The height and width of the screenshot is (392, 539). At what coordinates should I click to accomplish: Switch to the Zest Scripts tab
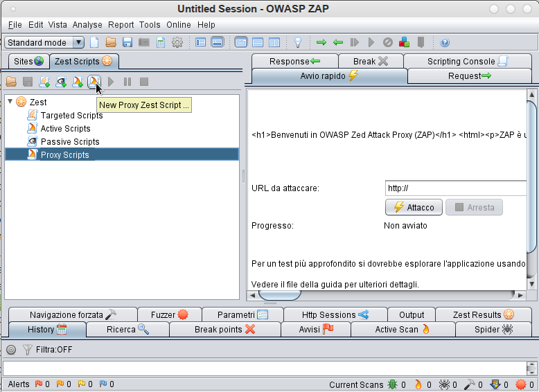click(x=84, y=62)
